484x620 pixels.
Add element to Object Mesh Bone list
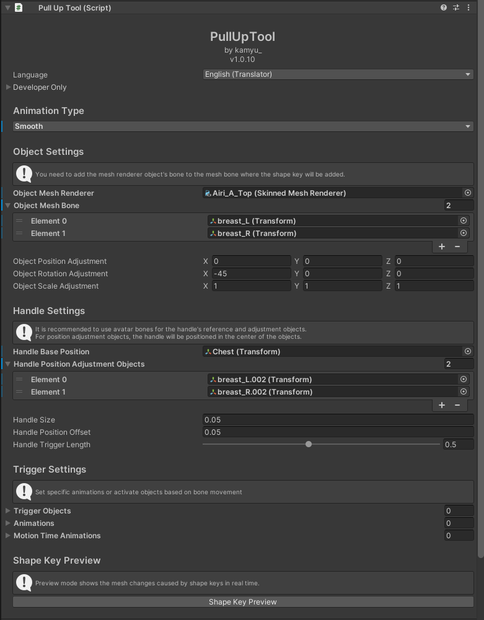click(x=442, y=247)
